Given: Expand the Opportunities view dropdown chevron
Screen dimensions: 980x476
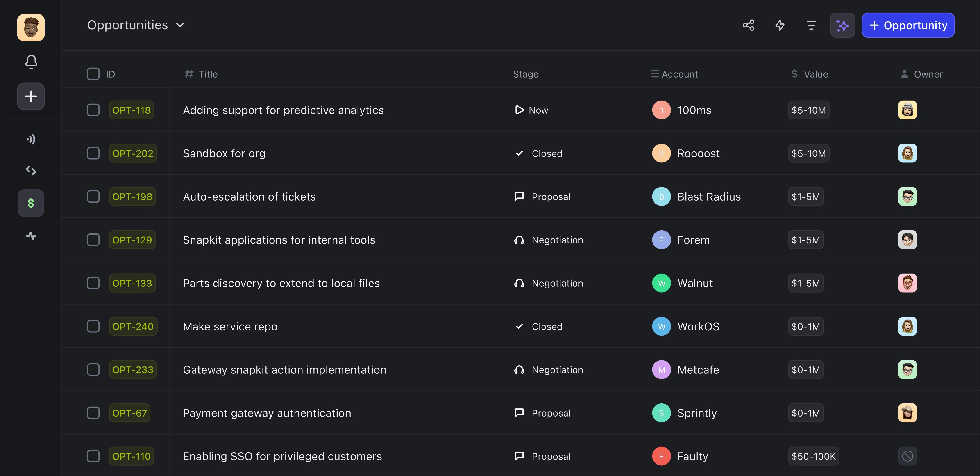Looking at the screenshot, I should [x=180, y=25].
